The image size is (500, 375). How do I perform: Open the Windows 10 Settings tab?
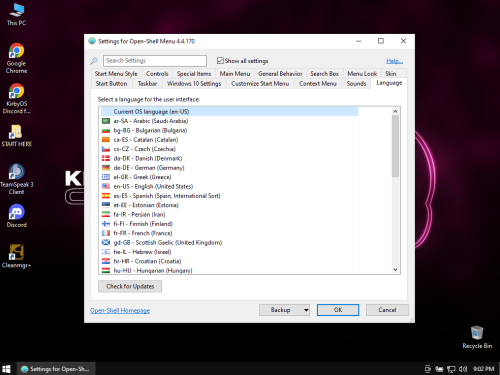pos(194,84)
